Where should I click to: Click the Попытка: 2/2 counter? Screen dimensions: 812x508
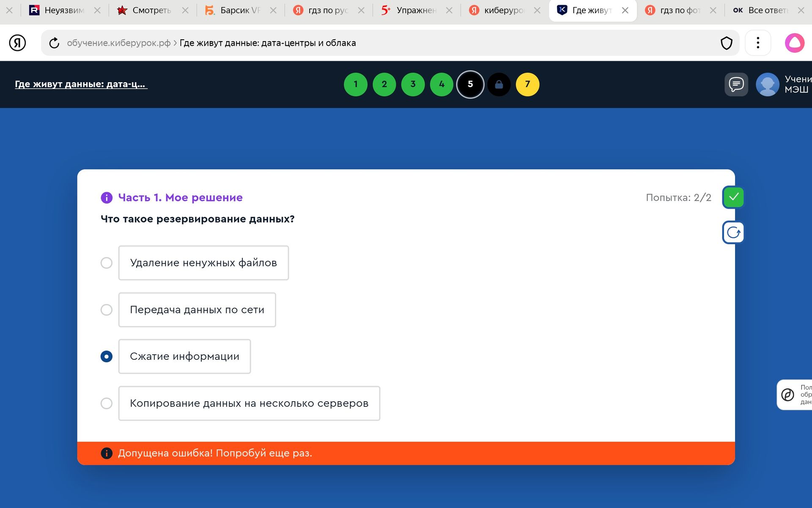coord(678,198)
